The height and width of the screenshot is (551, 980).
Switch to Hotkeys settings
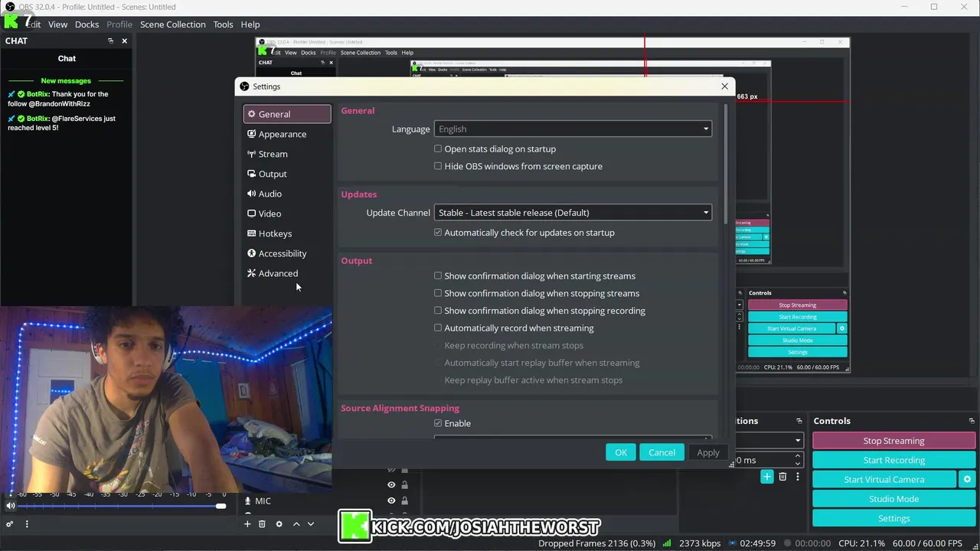(287, 233)
